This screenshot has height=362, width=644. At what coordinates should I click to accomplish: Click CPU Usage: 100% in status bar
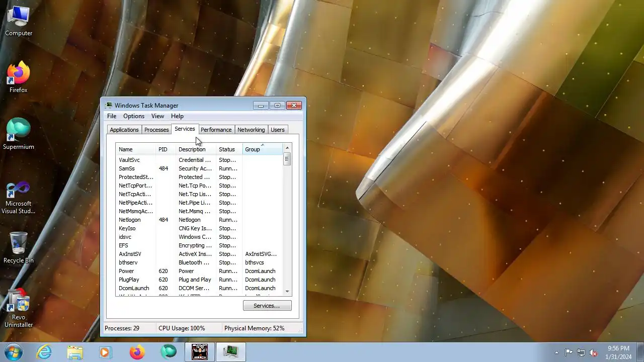[182, 328]
